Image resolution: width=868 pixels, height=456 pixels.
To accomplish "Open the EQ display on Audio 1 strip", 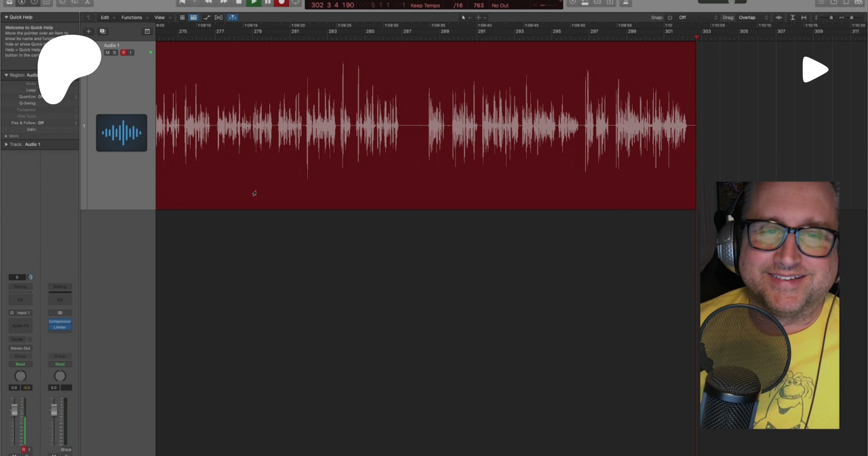I will coord(20,300).
